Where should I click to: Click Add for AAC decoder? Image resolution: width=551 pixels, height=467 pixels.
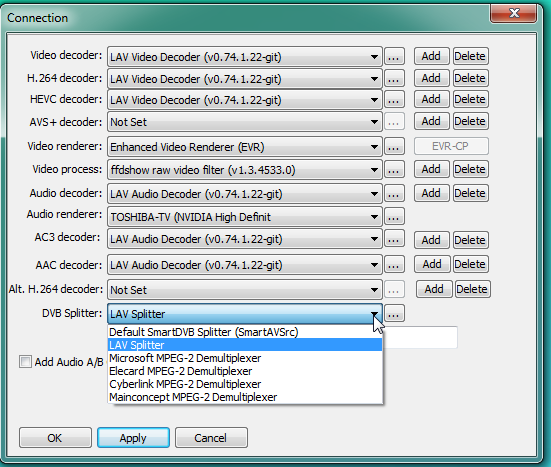[432, 264]
